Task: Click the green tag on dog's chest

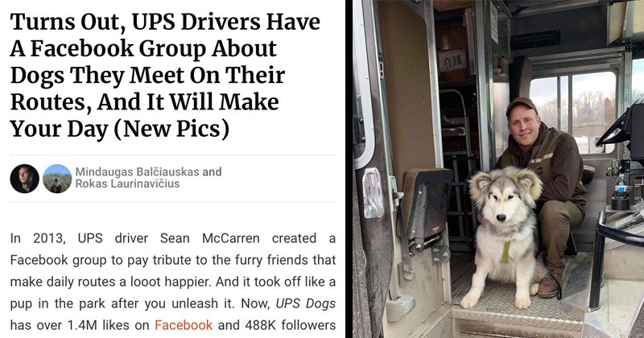Action: (x=506, y=252)
